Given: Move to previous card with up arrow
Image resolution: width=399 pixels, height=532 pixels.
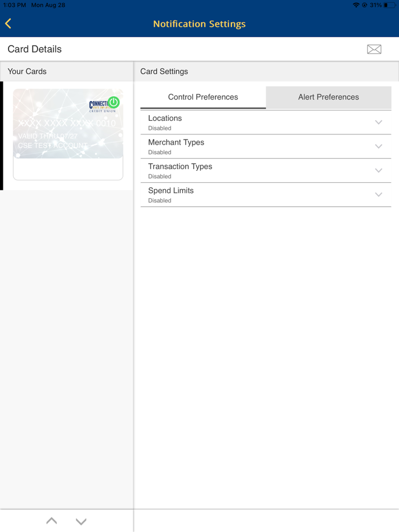Looking at the screenshot, I should [x=52, y=521].
